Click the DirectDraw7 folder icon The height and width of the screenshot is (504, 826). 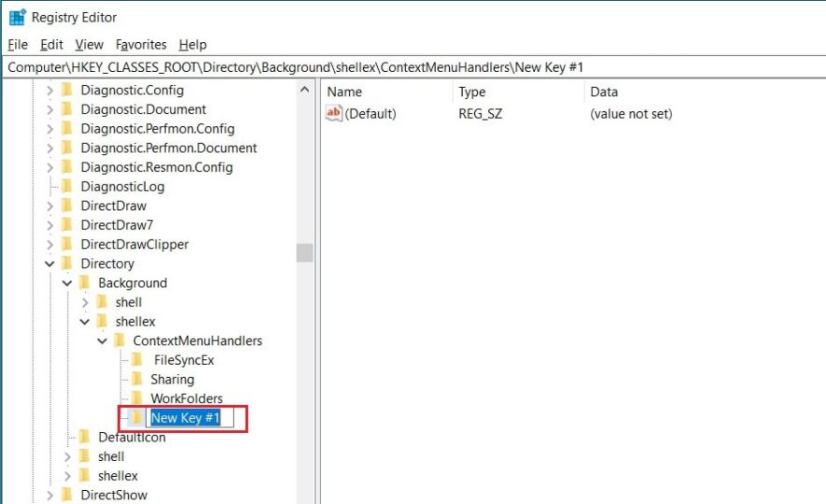67,225
